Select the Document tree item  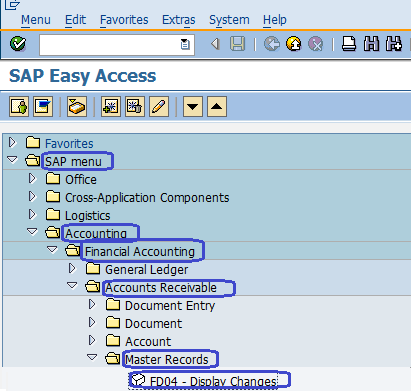pyautogui.click(x=153, y=324)
